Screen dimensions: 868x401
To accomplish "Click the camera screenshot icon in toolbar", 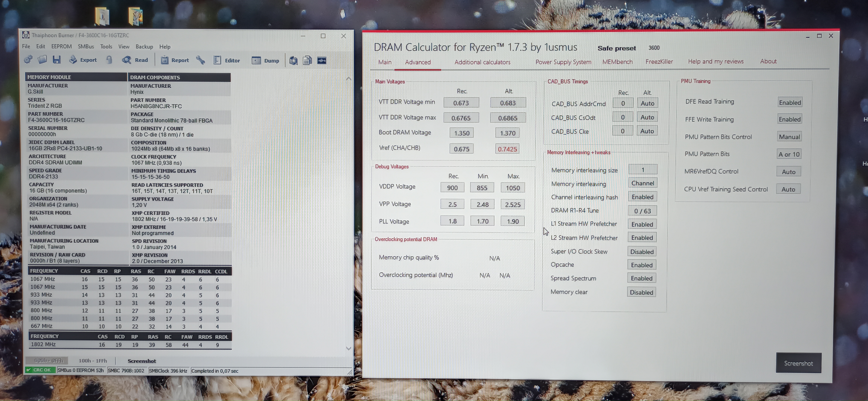I will pyautogui.click(x=293, y=61).
